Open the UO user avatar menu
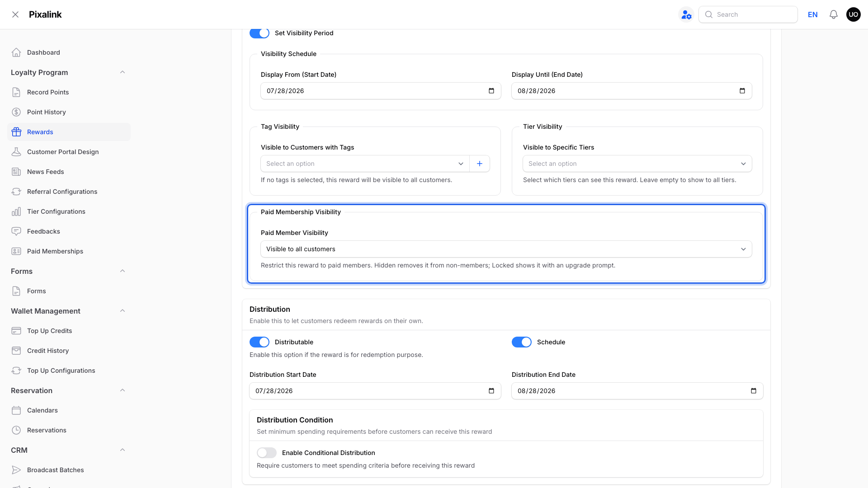 (854, 14)
